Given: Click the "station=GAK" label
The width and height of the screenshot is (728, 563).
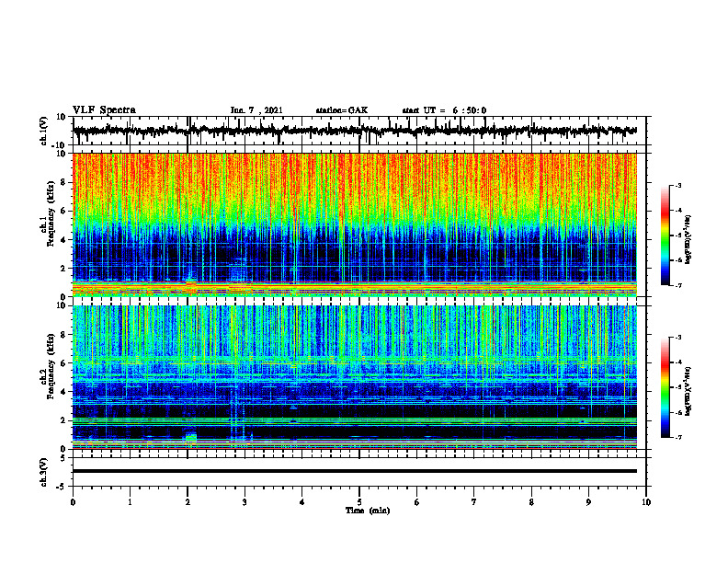Looking at the screenshot, I should [x=342, y=110].
